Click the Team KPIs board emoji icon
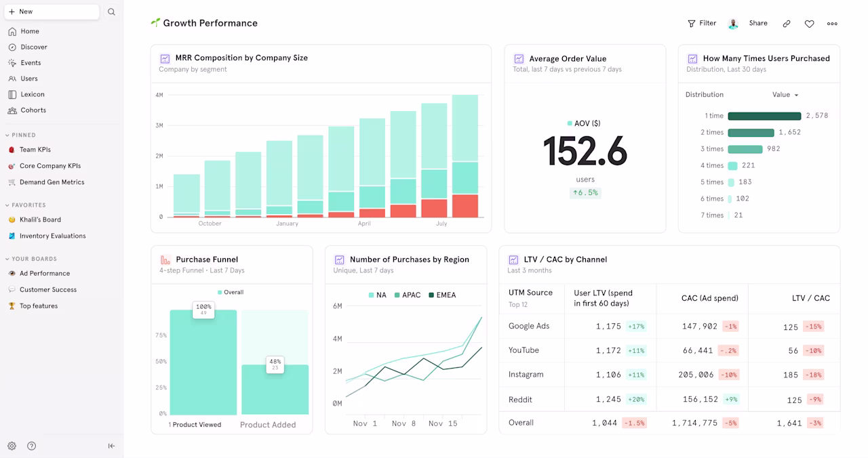The image size is (868, 458). 12,150
